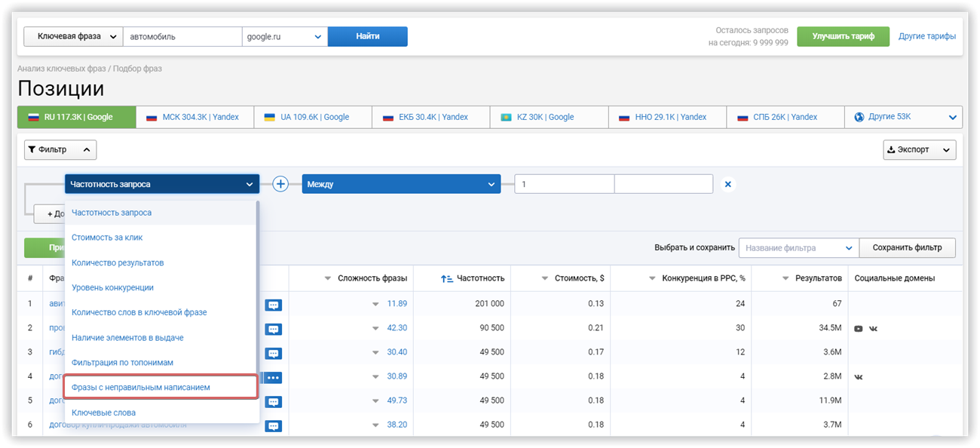The height and width of the screenshot is (448, 980).
Task: Select Количество результатов option
Action: click(x=160, y=262)
